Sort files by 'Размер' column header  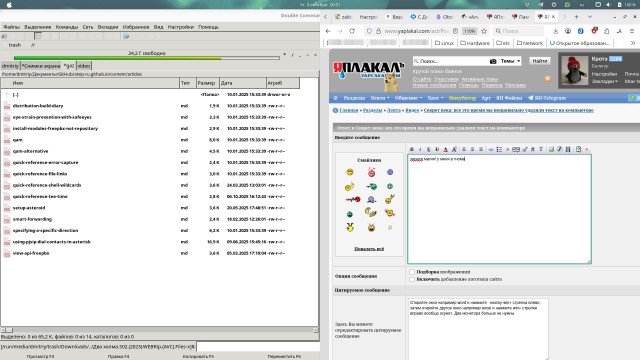pyautogui.click(x=207, y=83)
